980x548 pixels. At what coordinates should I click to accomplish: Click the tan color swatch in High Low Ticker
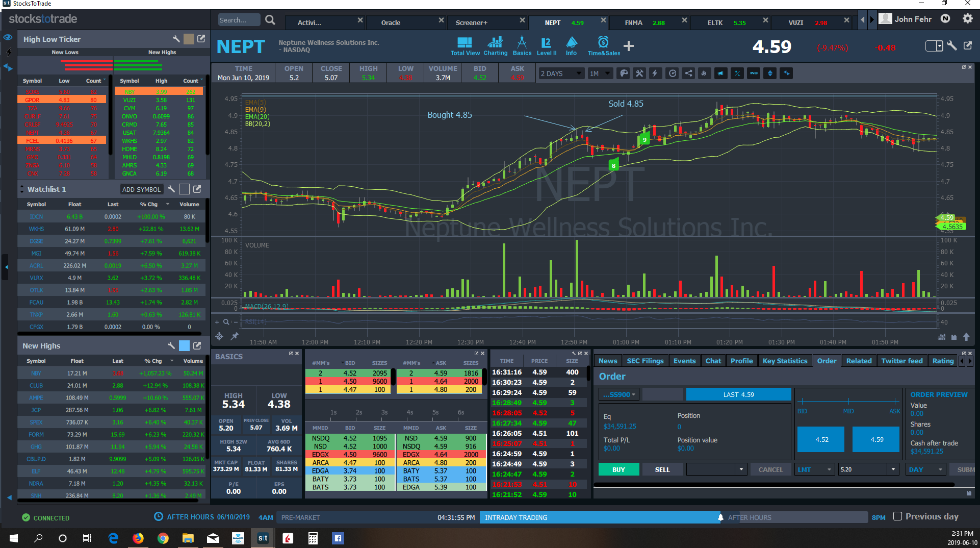click(189, 39)
